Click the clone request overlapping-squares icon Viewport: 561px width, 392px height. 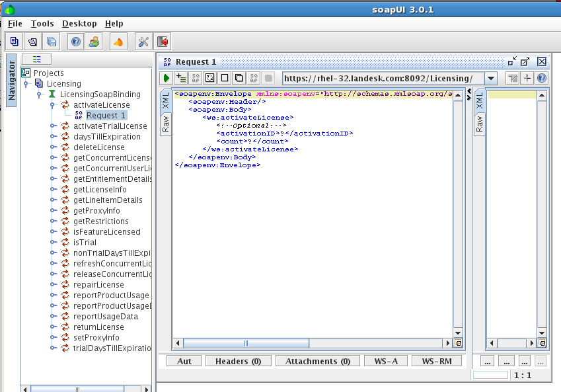point(239,78)
